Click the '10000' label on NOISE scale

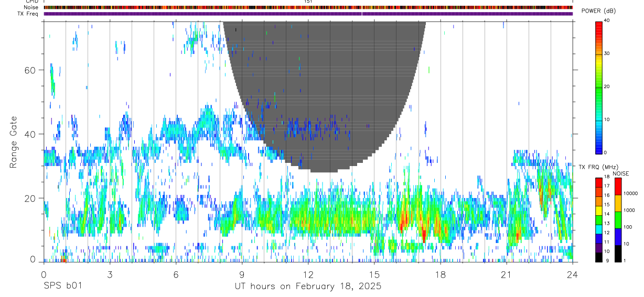[630, 193]
